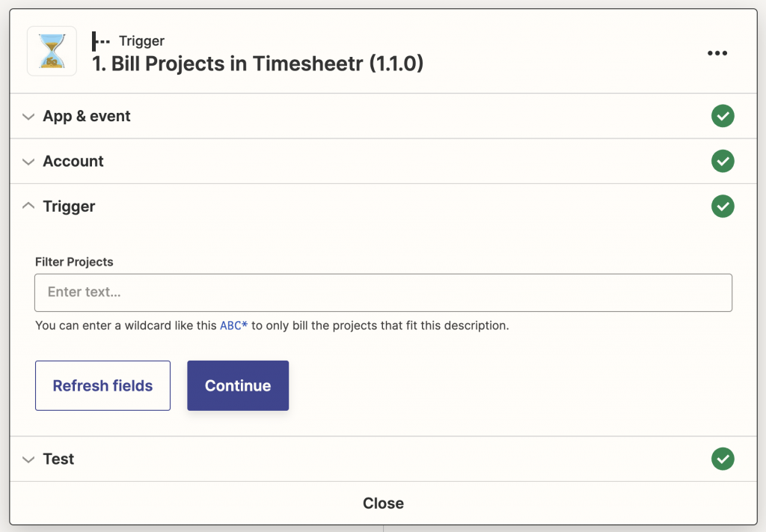766x532 pixels.
Task: Open the Test section heading
Action: pos(58,459)
